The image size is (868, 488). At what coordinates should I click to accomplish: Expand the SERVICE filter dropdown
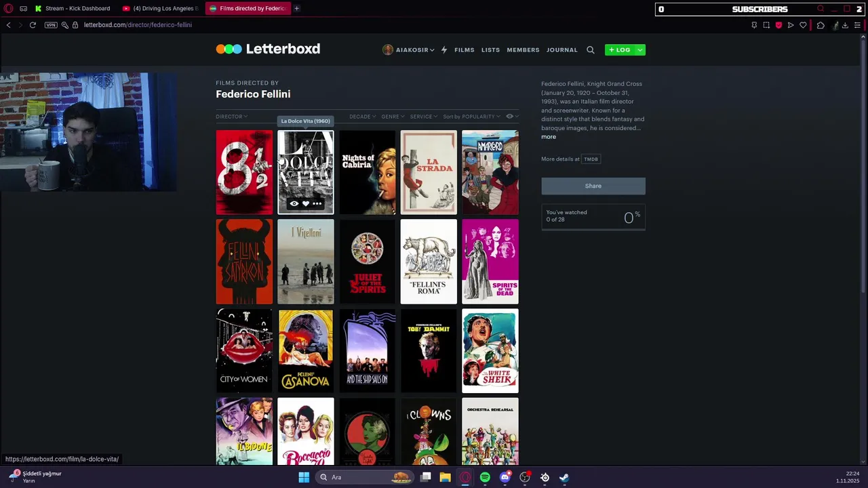423,117
